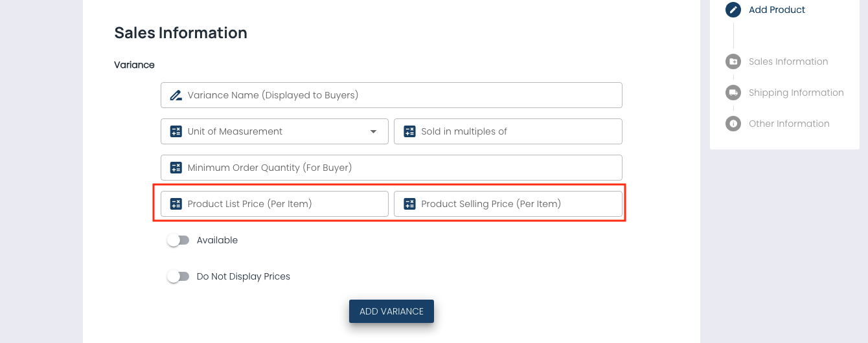Image resolution: width=868 pixels, height=343 pixels.
Task: Click the Shipping Information truck step icon
Action: 733,93
